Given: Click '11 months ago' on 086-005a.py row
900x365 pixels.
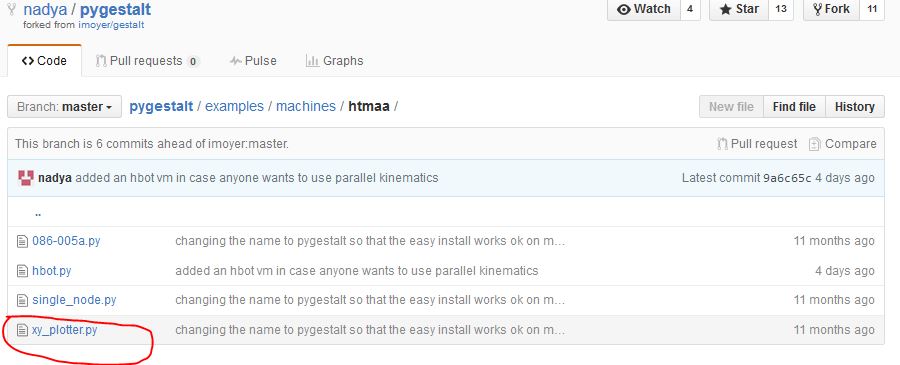Looking at the screenshot, I should pyautogui.click(x=834, y=241).
